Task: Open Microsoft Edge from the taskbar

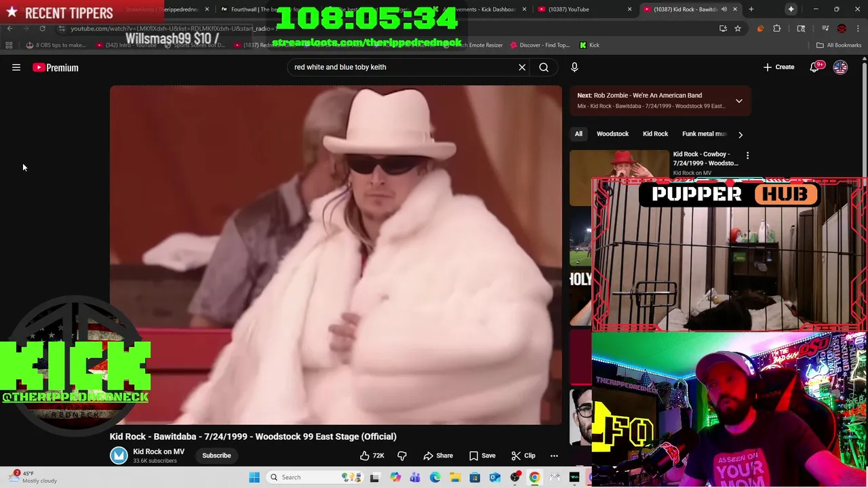Action: point(435,477)
